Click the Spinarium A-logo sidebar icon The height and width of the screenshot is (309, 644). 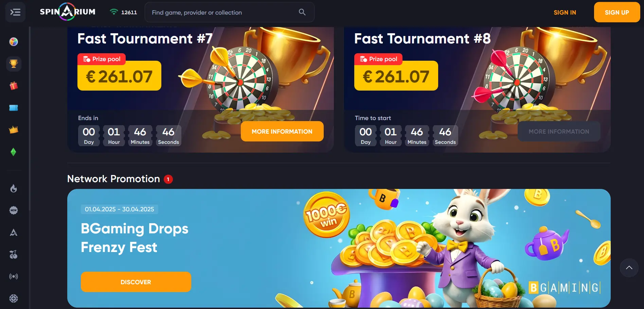(14, 232)
